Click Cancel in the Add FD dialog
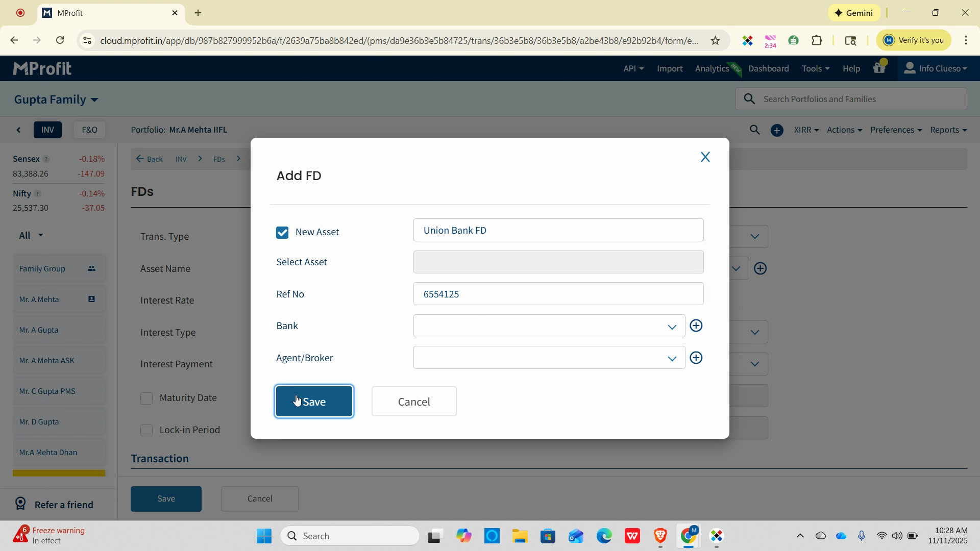980x551 pixels. (x=413, y=402)
